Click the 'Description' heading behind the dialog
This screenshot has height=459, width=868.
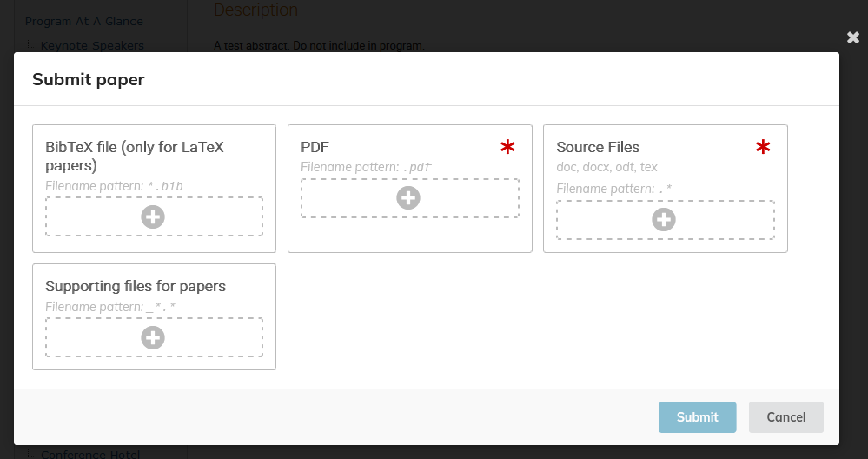(x=255, y=10)
